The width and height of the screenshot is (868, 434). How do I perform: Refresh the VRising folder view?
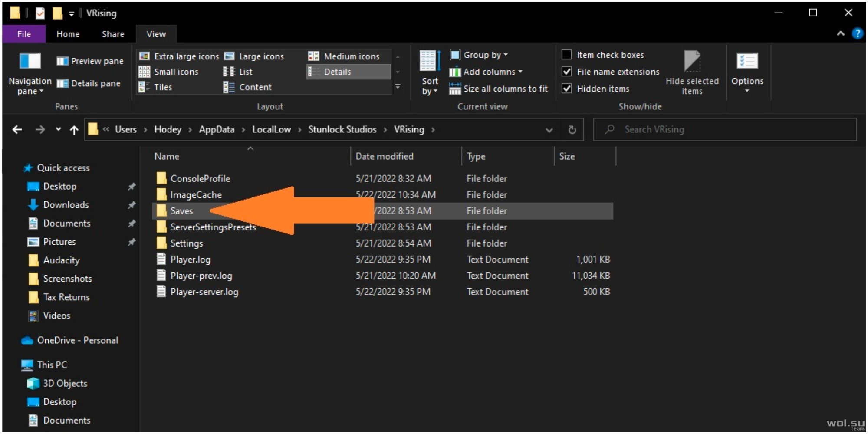click(x=572, y=129)
